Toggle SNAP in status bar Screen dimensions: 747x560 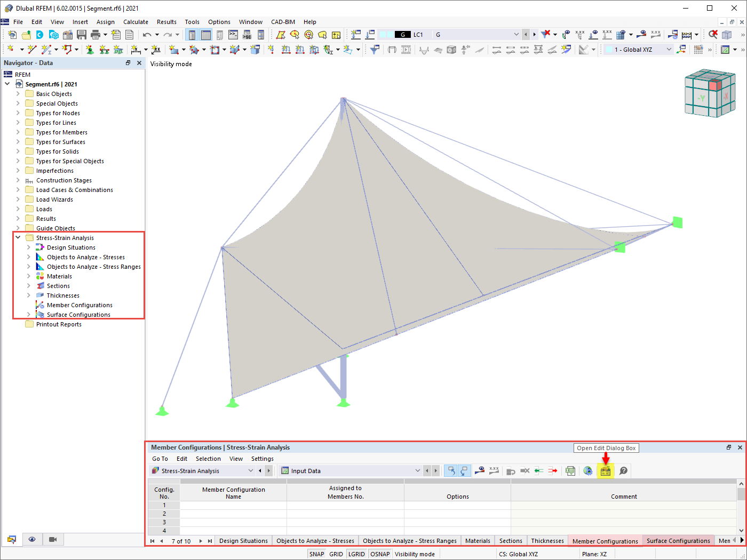click(x=316, y=554)
